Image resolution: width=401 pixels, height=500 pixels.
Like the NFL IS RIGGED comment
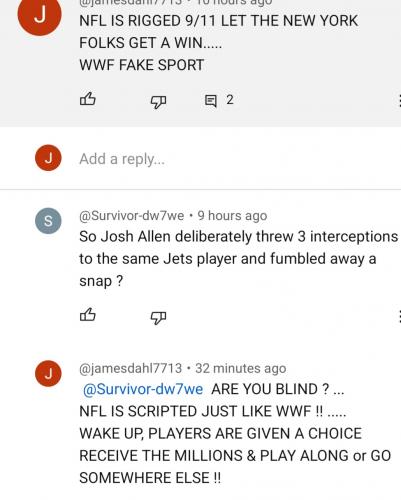click(x=88, y=99)
